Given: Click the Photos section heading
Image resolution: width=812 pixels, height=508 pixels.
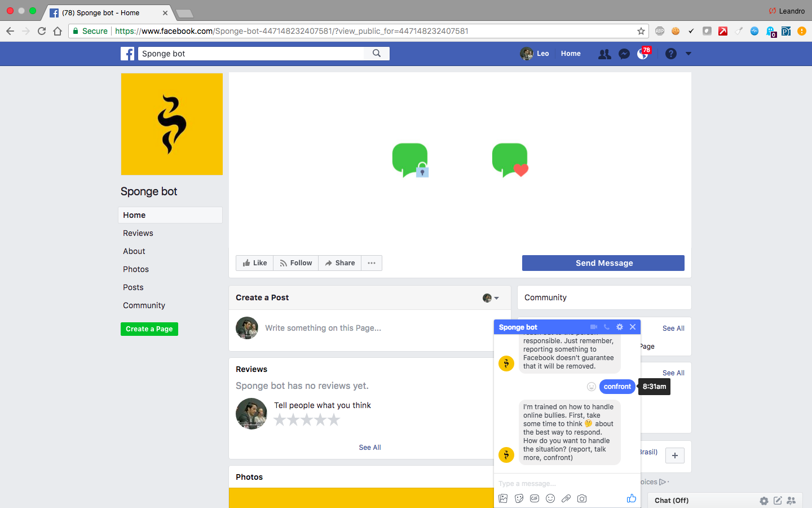Looking at the screenshot, I should coord(249,477).
